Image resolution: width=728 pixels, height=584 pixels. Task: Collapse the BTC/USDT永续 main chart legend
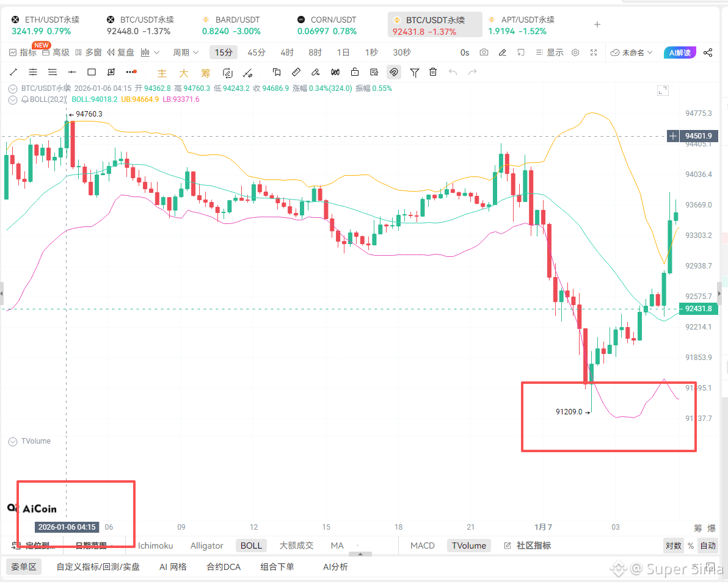tap(13, 88)
